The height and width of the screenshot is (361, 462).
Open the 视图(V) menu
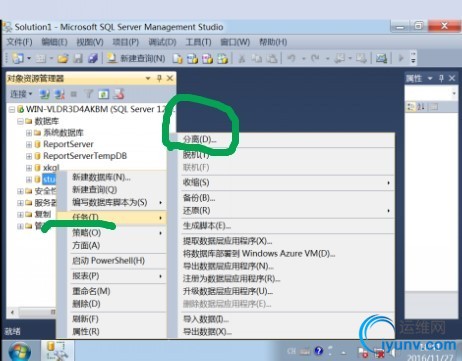[x=90, y=42]
